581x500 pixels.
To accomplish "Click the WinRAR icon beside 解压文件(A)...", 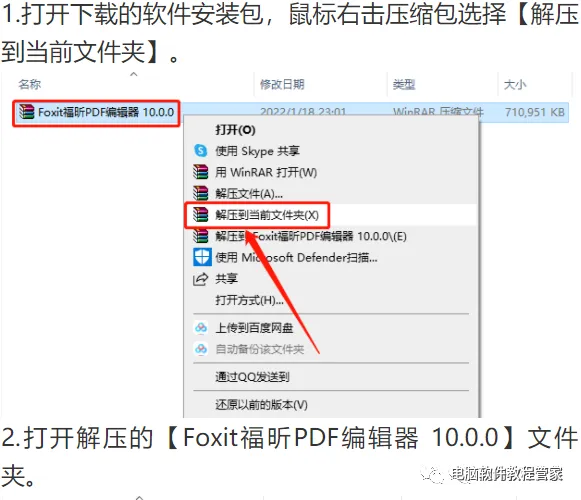I will [200, 193].
